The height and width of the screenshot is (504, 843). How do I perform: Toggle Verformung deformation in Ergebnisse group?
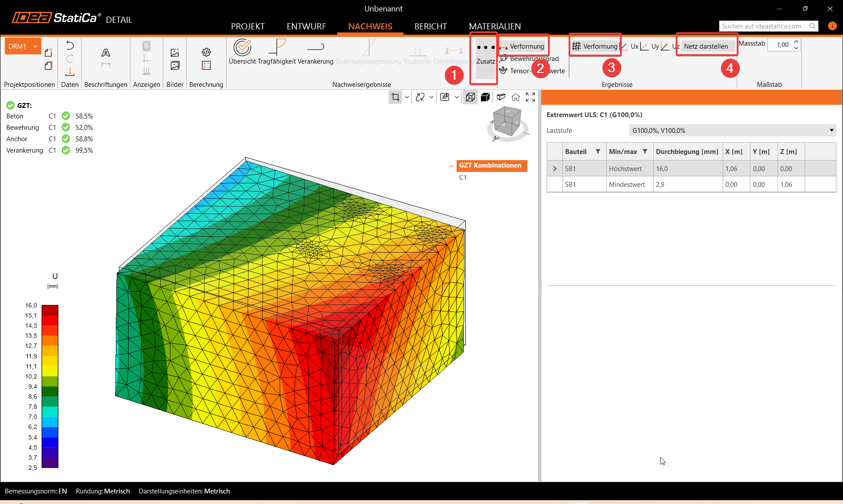595,46
